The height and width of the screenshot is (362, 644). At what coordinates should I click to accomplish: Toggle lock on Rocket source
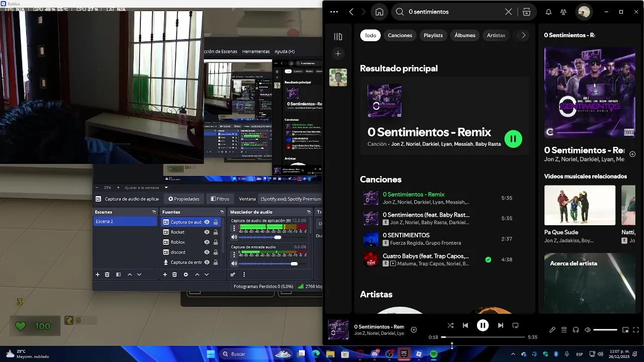pos(216,232)
